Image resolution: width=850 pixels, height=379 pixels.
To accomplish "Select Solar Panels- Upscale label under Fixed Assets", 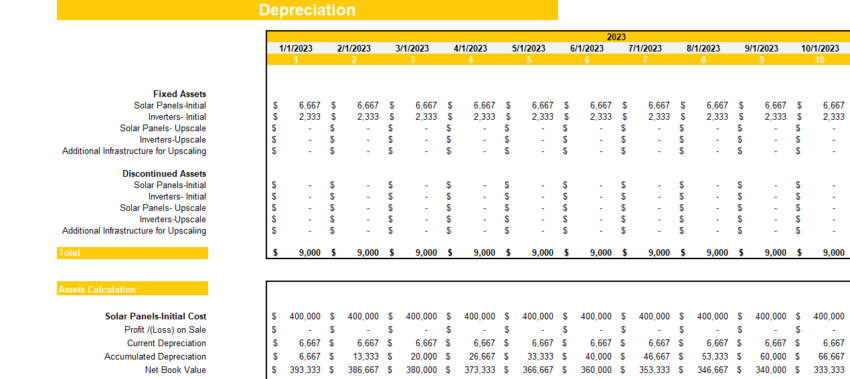I will click(163, 129).
